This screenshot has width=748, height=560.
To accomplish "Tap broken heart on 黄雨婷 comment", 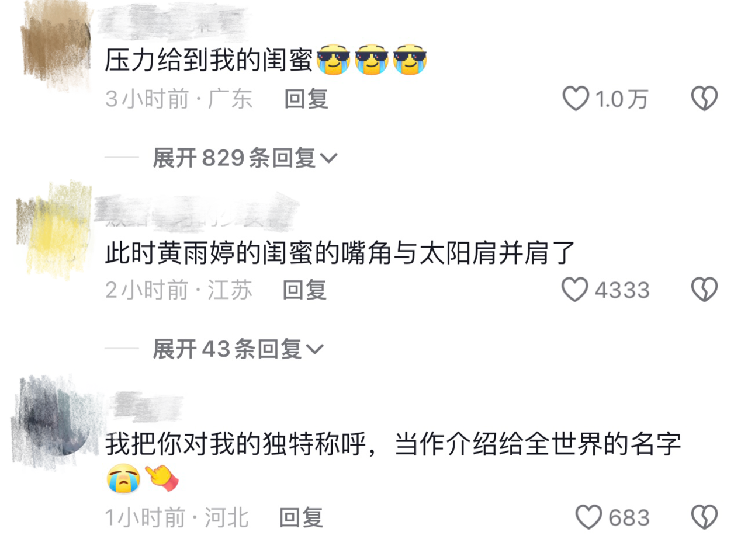I will pyautogui.click(x=704, y=290).
